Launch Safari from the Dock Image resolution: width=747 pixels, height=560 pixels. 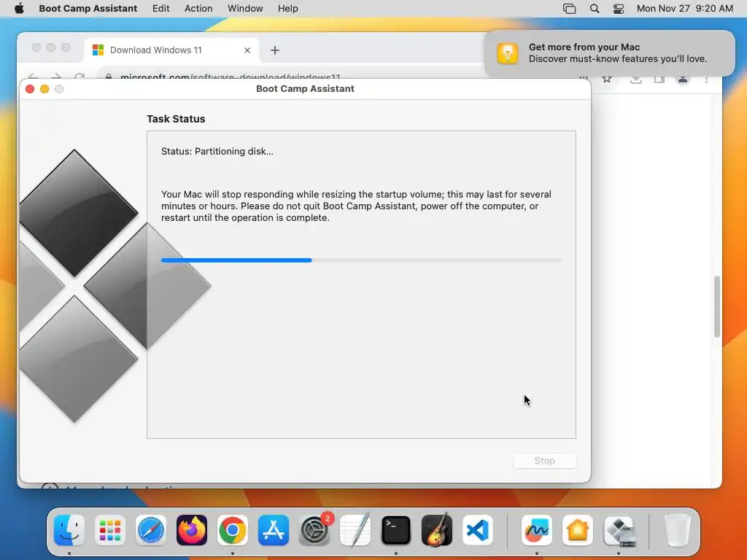pos(151,530)
